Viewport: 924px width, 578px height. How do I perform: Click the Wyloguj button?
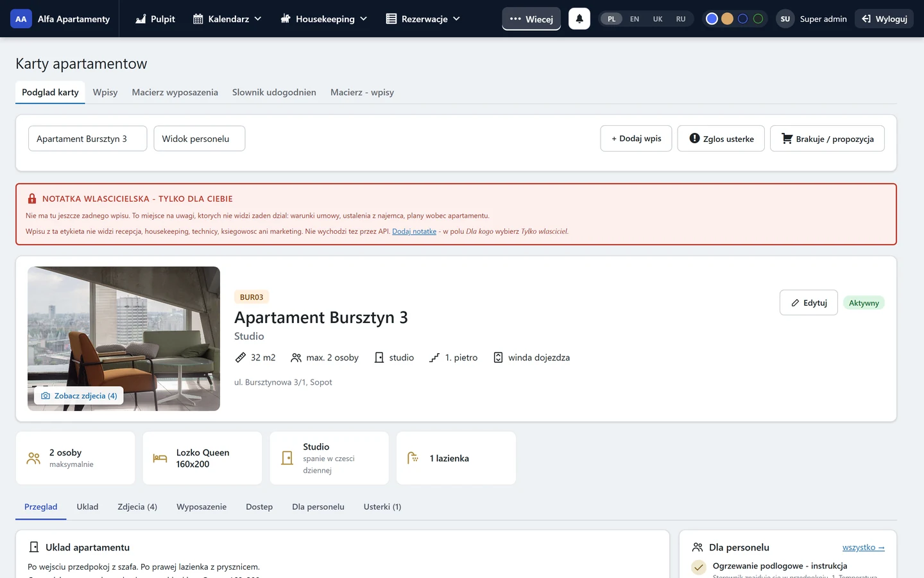pyautogui.click(x=884, y=19)
